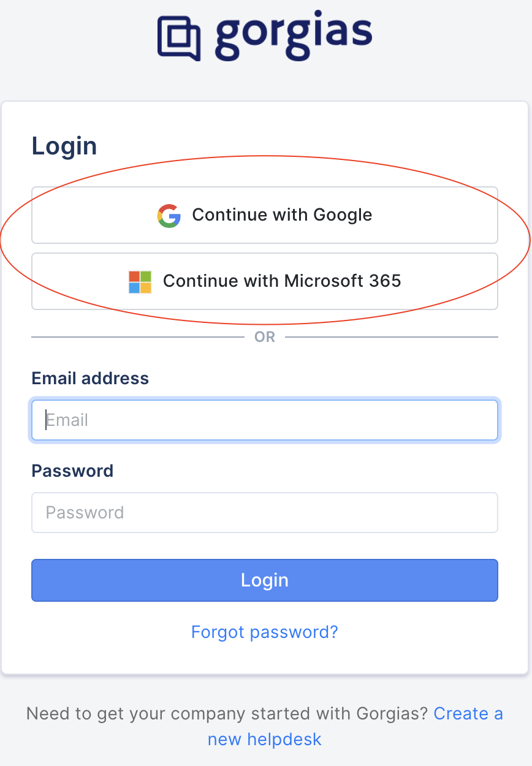Click the "Login" heading in the card

[x=64, y=146]
